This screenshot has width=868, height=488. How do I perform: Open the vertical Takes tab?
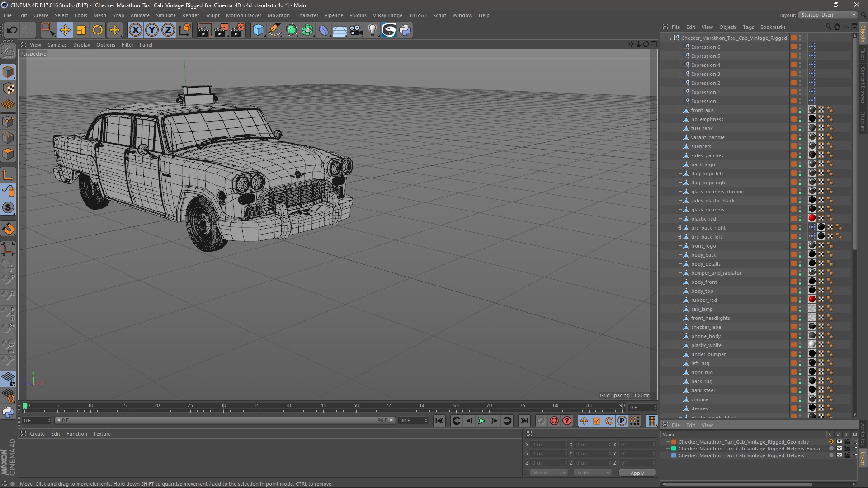point(863,55)
